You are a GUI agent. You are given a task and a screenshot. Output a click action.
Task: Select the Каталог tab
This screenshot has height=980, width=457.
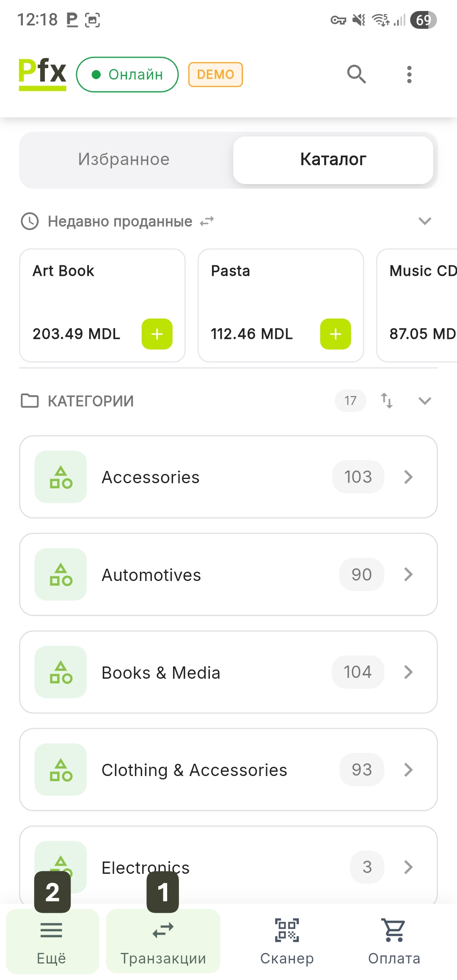coord(333,160)
